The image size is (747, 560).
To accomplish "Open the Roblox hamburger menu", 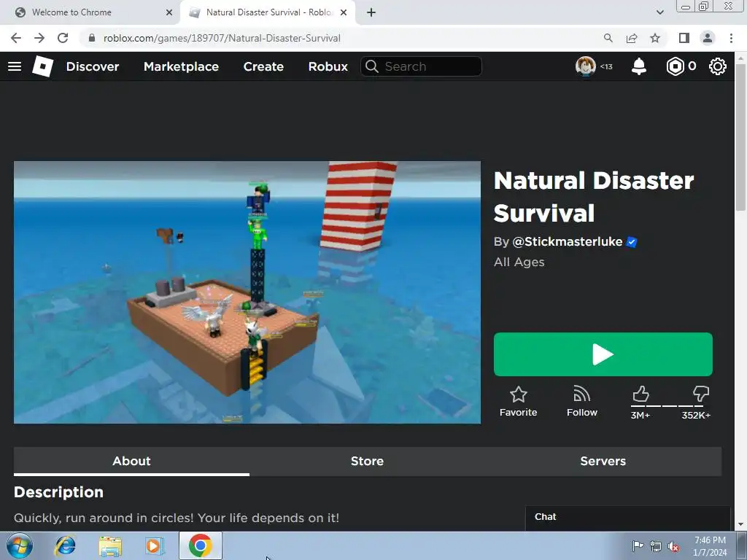I will point(15,66).
